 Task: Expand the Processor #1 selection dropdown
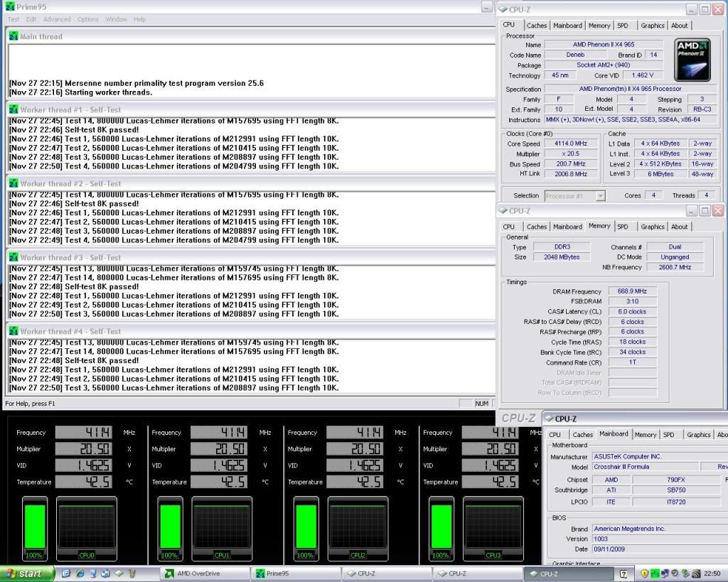click(x=600, y=195)
